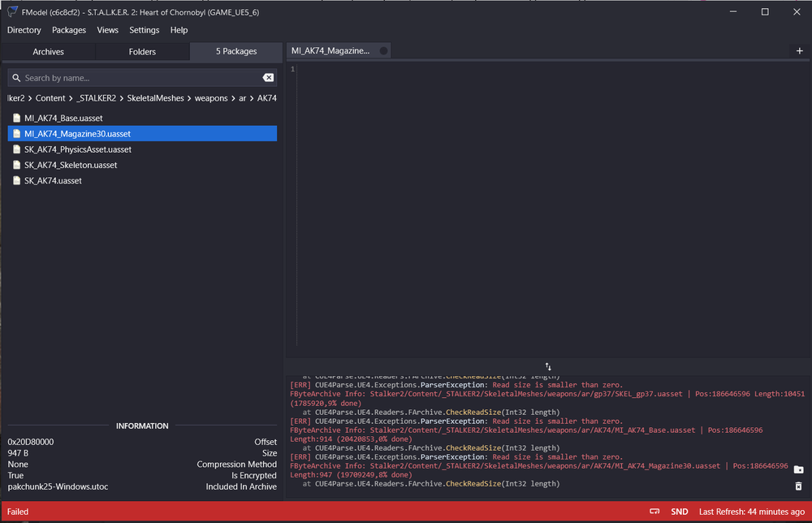This screenshot has width=812, height=523.
Task: Navigate to the weapons breadcrumb folder
Action: [x=211, y=98]
